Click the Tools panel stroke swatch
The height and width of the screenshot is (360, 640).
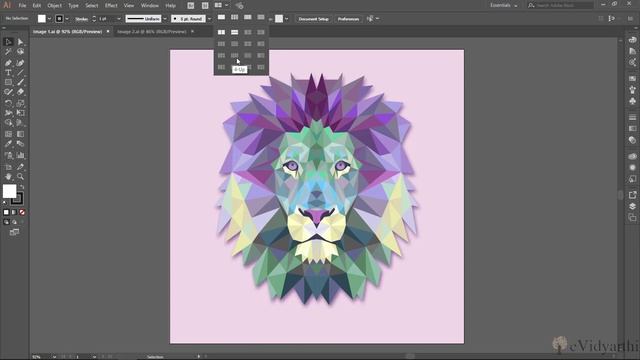pos(17,198)
